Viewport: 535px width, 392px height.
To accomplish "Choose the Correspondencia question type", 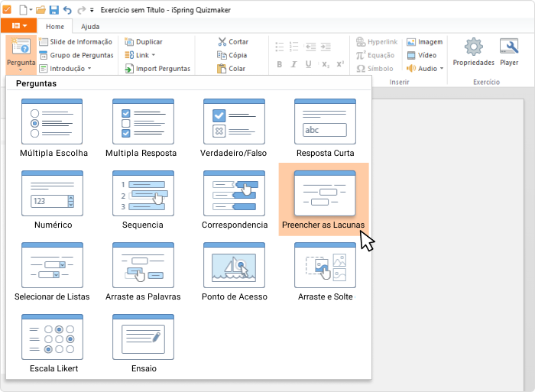I will (x=234, y=199).
